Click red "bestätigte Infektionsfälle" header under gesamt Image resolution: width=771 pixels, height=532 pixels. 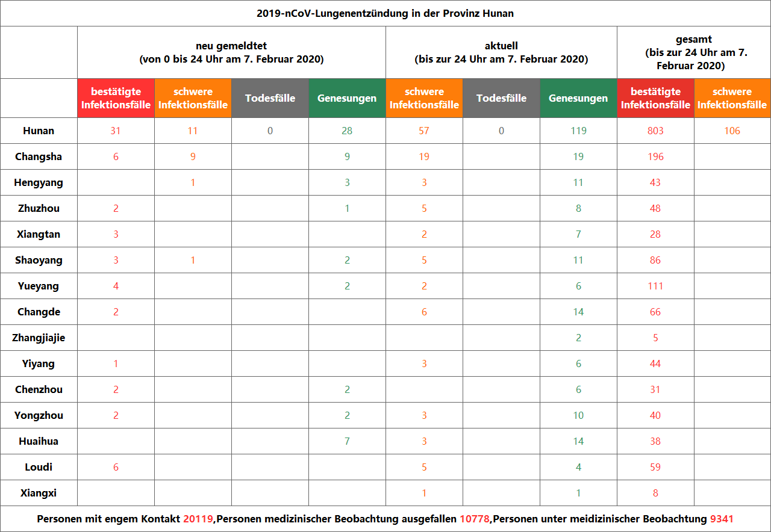(x=655, y=98)
